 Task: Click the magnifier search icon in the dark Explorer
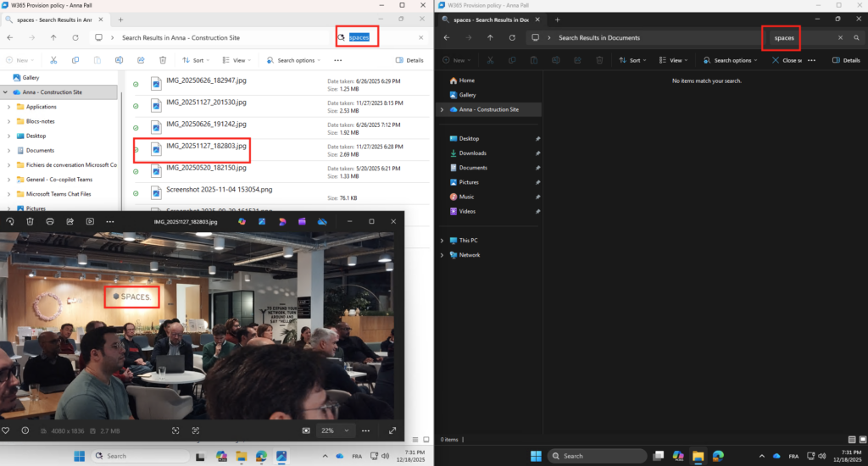click(x=856, y=37)
